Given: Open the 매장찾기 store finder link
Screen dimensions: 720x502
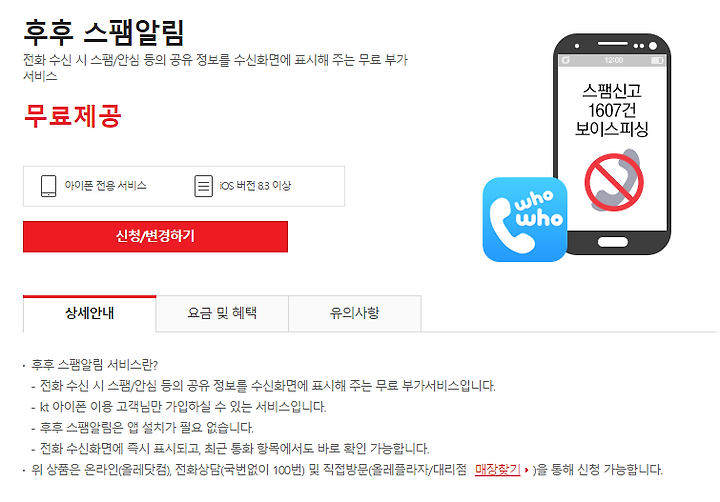Looking at the screenshot, I should coord(497,470).
